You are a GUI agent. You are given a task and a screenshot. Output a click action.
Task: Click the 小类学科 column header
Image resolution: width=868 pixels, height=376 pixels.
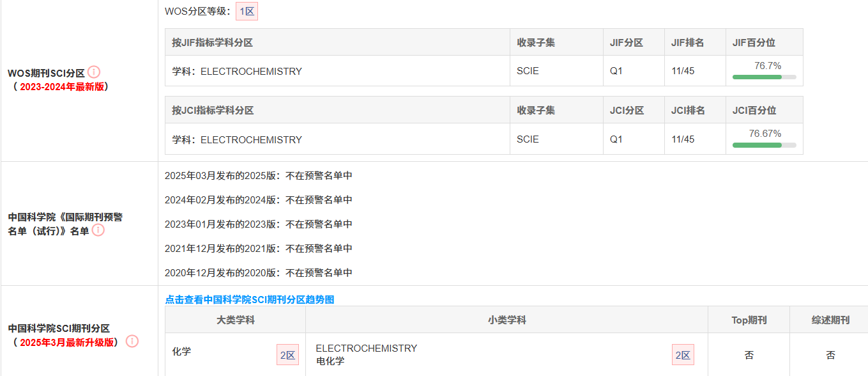coord(506,320)
